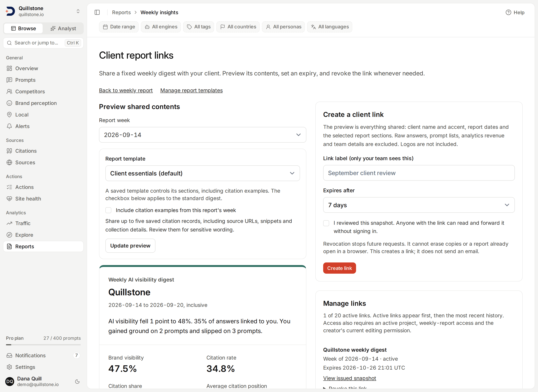Click the Traffic trend icon
This screenshot has height=392, width=538.
pos(9,223)
